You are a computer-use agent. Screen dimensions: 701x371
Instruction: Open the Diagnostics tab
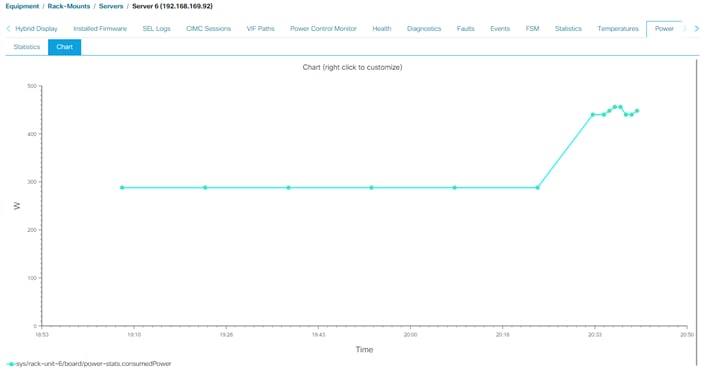click(x=424, y=29)
